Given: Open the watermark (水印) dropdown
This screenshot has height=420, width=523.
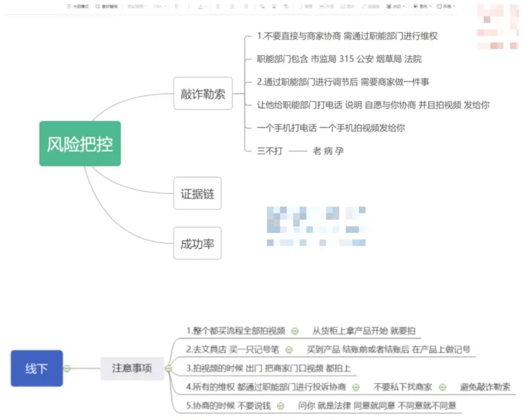Looking at the screenshot, I should 395,6.
